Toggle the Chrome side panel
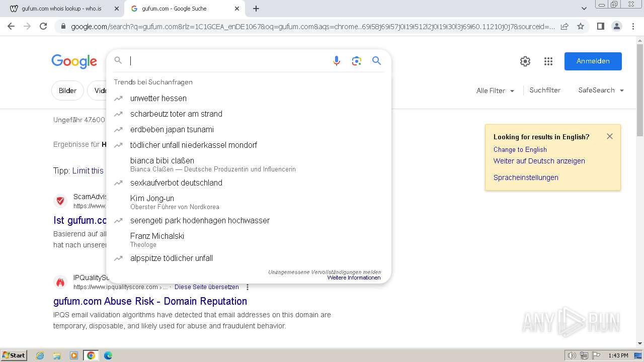Viewport: 644px width, 362px height. [600, 26]
